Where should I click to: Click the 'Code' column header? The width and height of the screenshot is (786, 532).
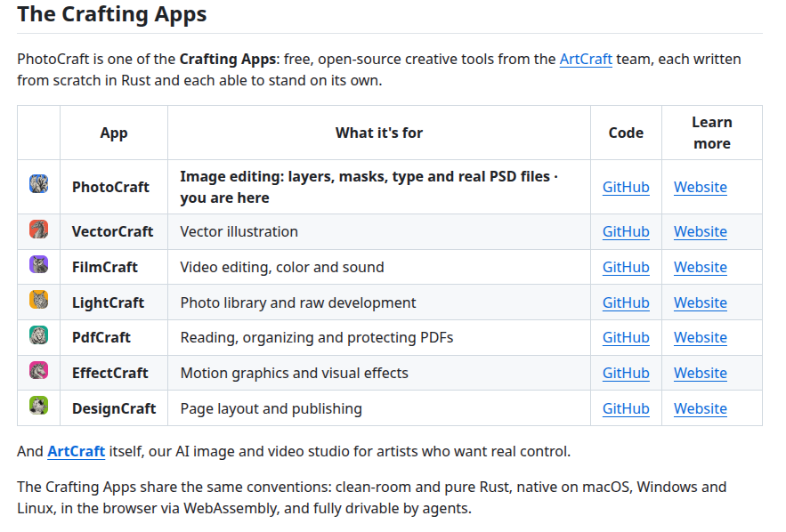coord(626,133)
